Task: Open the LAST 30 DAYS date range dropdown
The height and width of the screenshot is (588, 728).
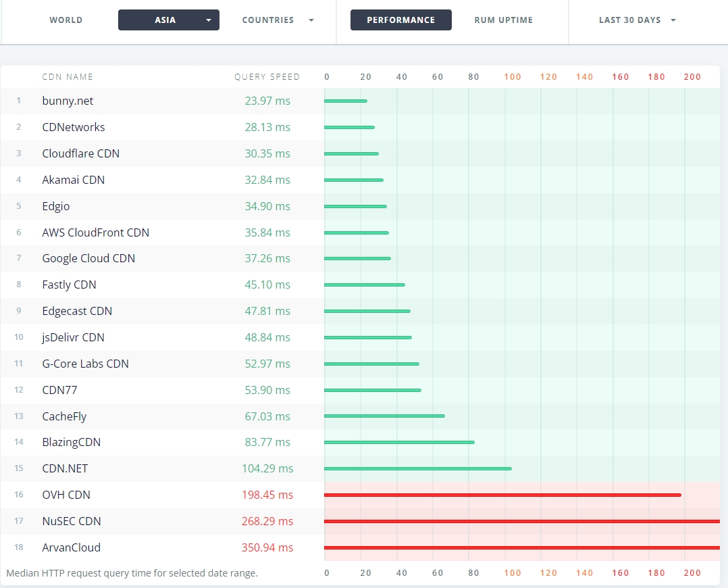Action: point(637,20)
